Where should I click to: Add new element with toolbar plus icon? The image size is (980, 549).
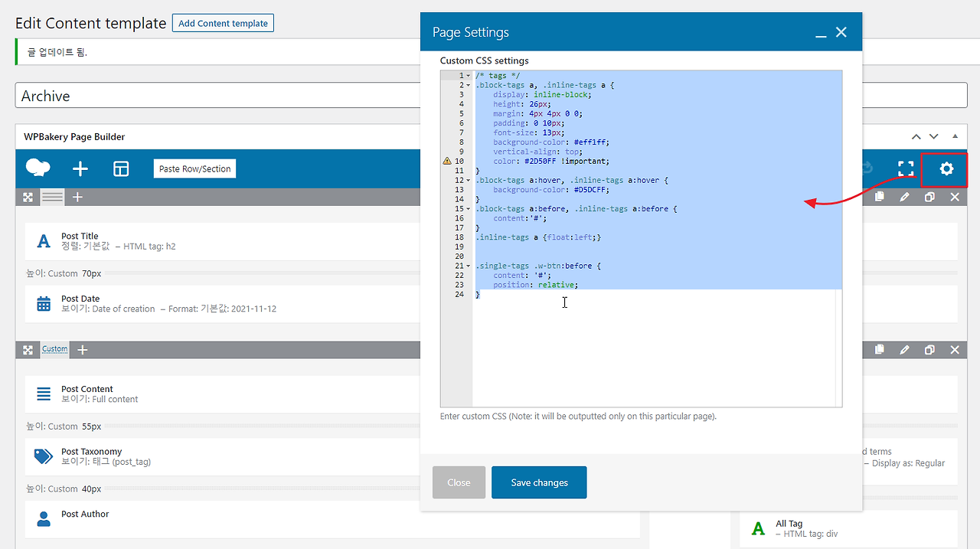[80, 169]
